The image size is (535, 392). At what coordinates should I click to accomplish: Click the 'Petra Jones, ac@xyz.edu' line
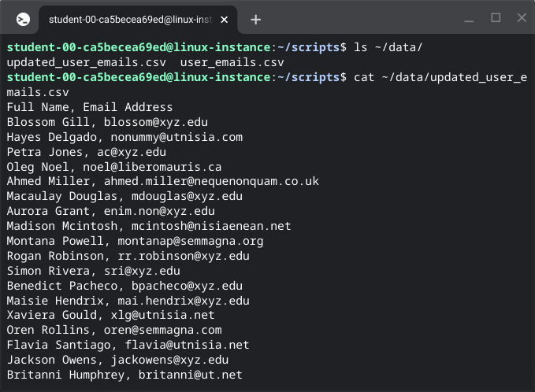point(87,152)
